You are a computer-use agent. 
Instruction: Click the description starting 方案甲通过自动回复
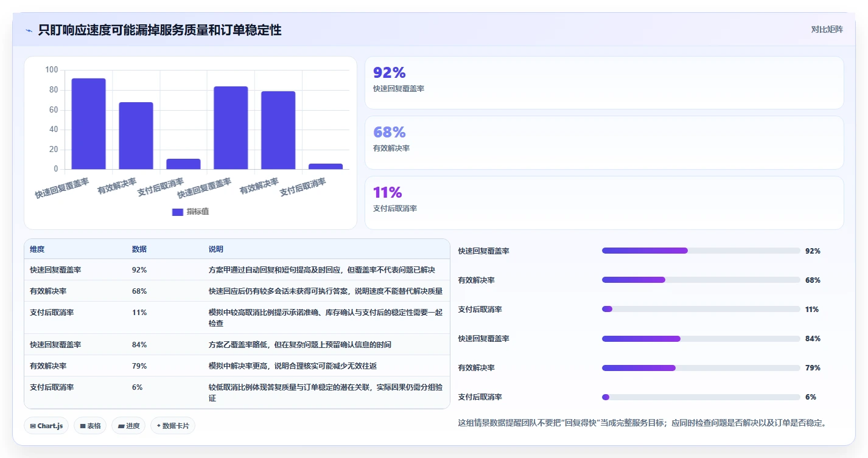(321, 269)
